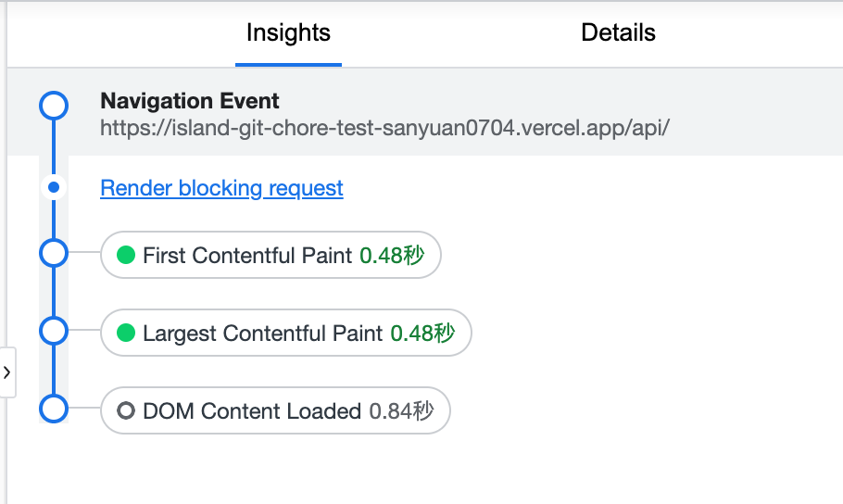Select the DOM Content Loaded timeline circle
Viewport: 843px width, 504px height.
54,409
